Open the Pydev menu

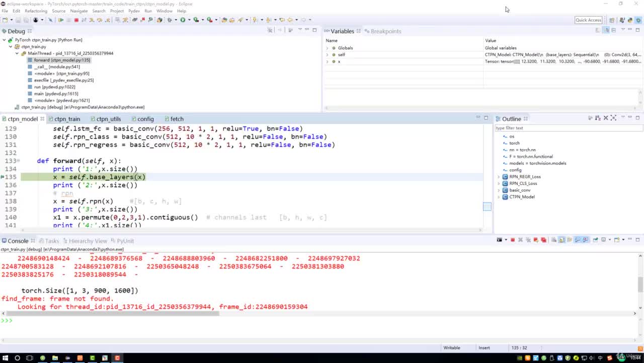point(134,11)
